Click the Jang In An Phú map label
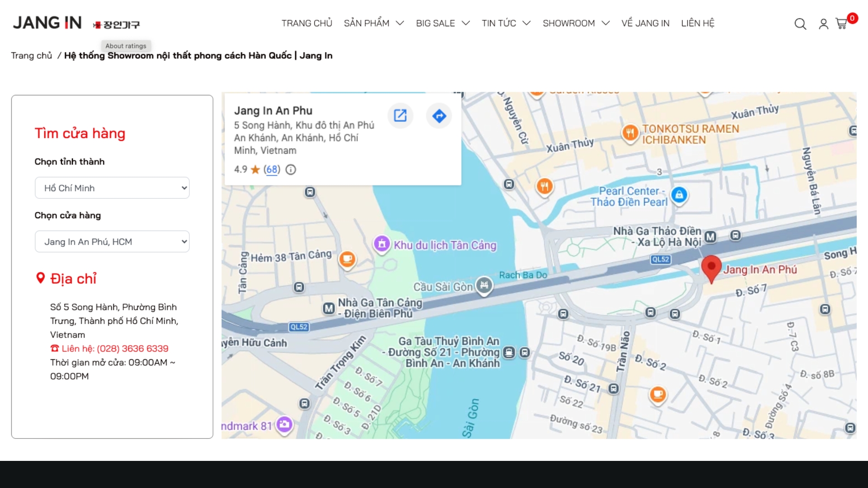Image resolution: width=868 pixels, height=488 pixels. coord(760,270)
